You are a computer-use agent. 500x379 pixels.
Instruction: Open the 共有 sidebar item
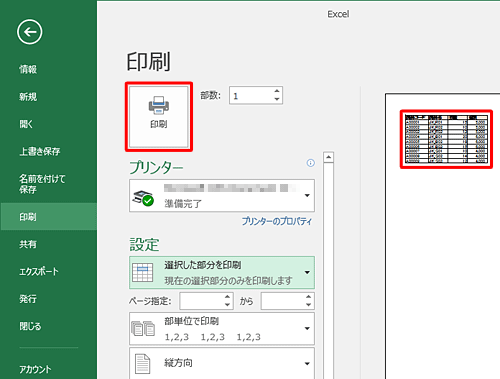(28, 244)
